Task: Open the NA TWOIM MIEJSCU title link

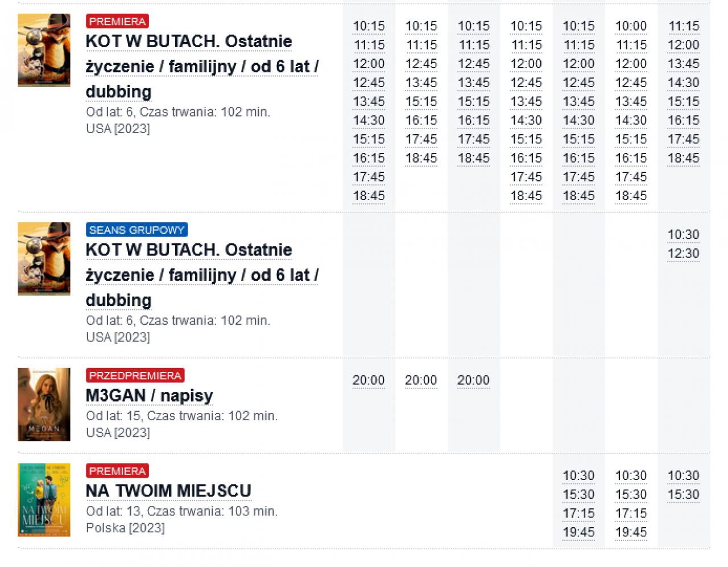Action: [168, 491]
